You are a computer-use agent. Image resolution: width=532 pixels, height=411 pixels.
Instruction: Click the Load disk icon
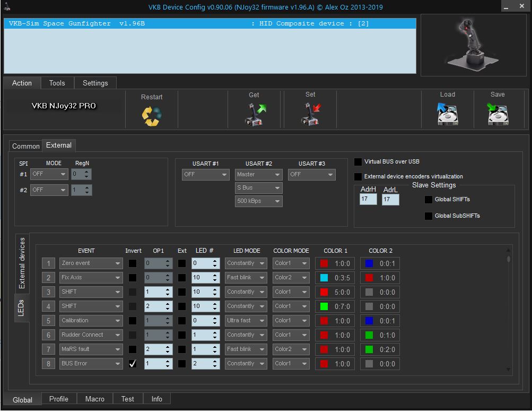[447, 114]
